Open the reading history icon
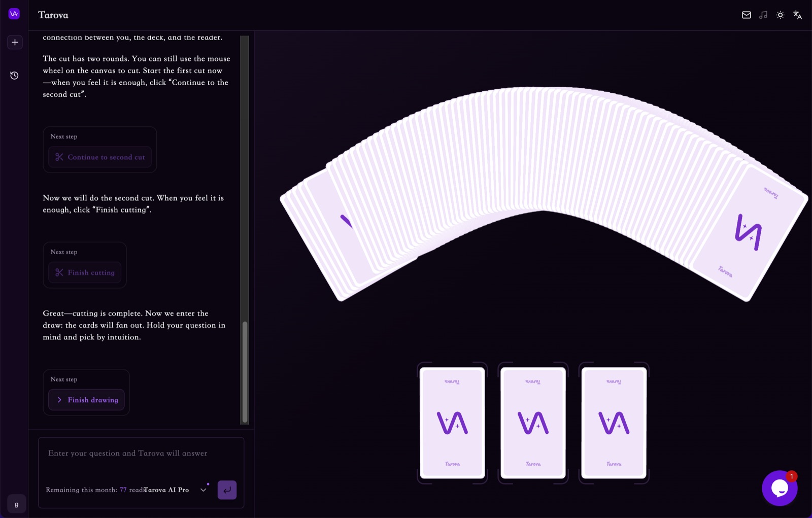812x518 pixels. pos(14,76)
